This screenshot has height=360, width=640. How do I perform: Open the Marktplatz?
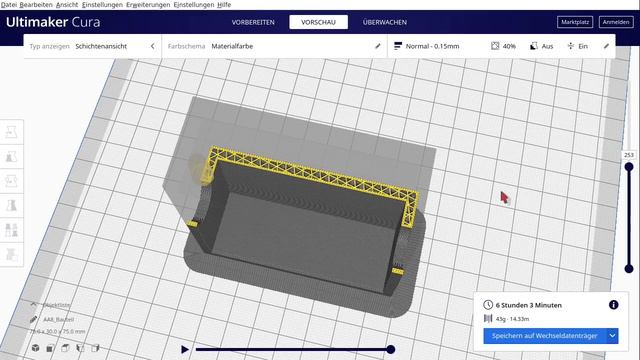[575, 22]
